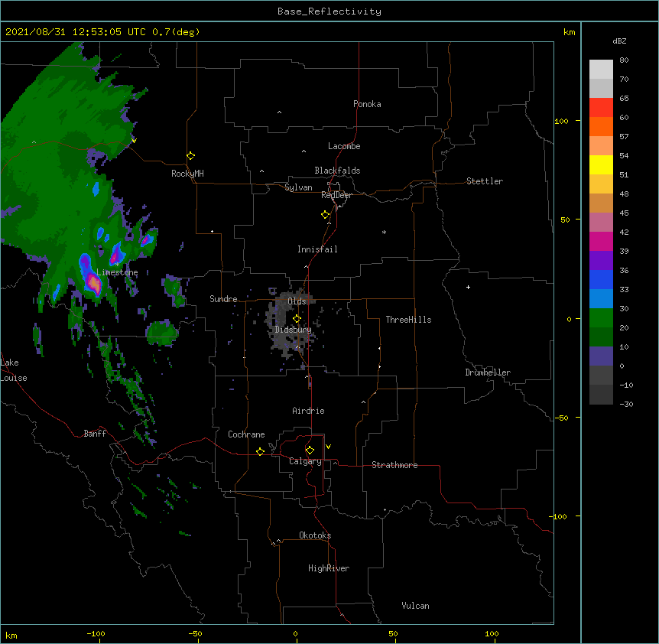Click the yellow station marker near RockyMH
Image resolution: width=659 pixels, height=644 pixels.
pyautogui.click(x=190, y=156)
